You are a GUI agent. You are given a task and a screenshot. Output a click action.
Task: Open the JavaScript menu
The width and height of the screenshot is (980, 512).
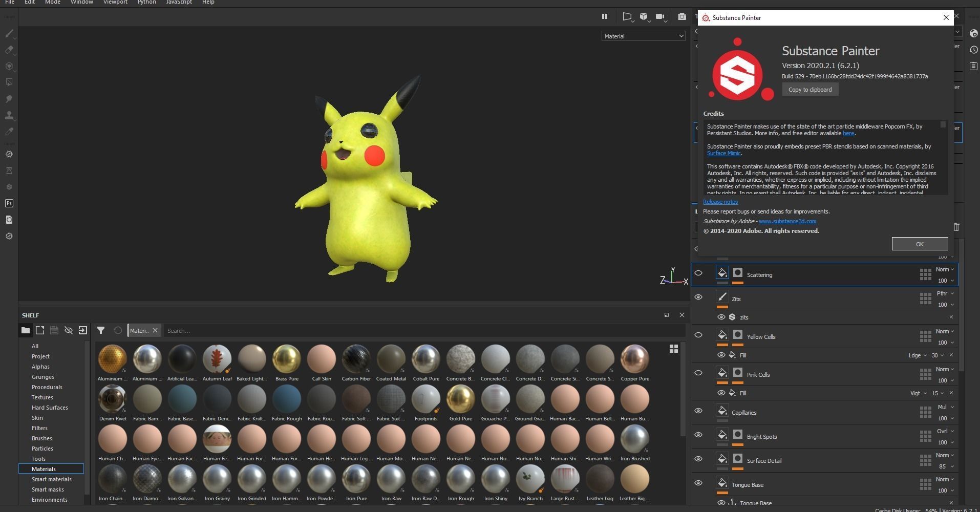tap(179, 2)
